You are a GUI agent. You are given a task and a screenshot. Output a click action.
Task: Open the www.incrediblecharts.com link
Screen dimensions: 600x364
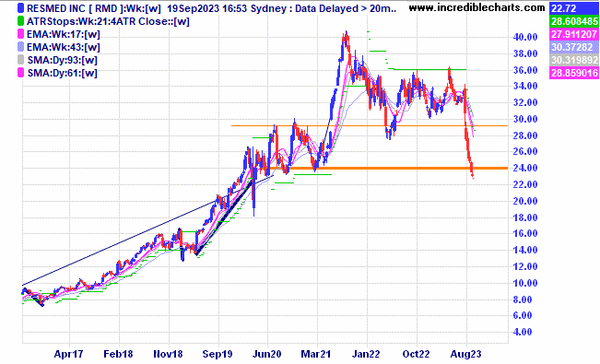point(476,7)
